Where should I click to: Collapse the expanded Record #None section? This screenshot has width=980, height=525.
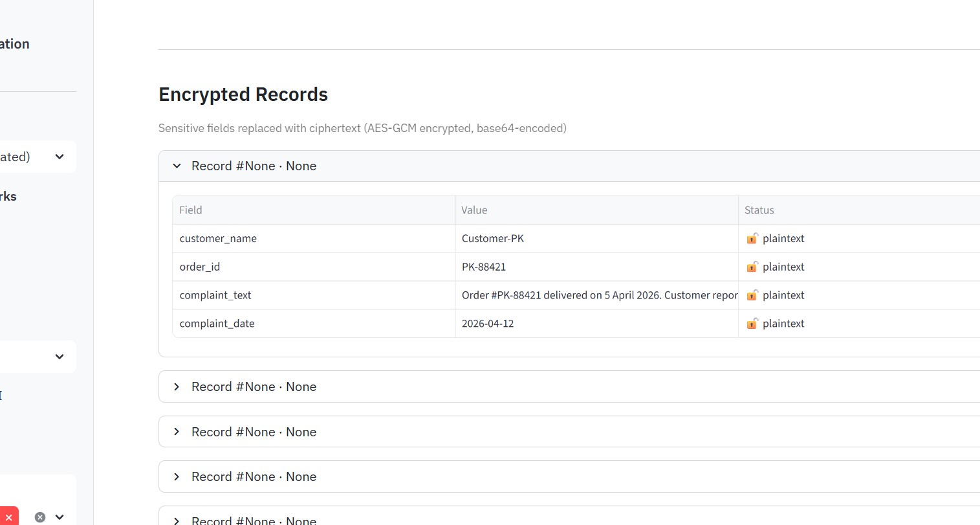[x=569, y=166]
